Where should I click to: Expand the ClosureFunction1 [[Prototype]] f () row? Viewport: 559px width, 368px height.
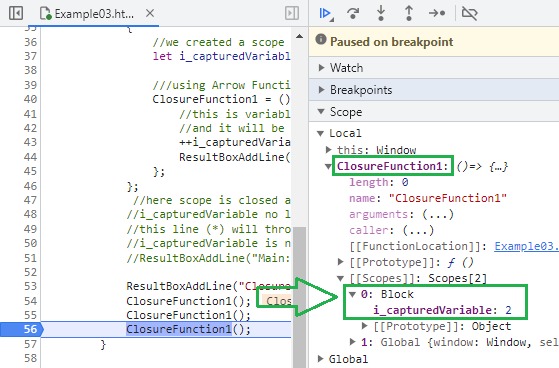tap(340, 262)
